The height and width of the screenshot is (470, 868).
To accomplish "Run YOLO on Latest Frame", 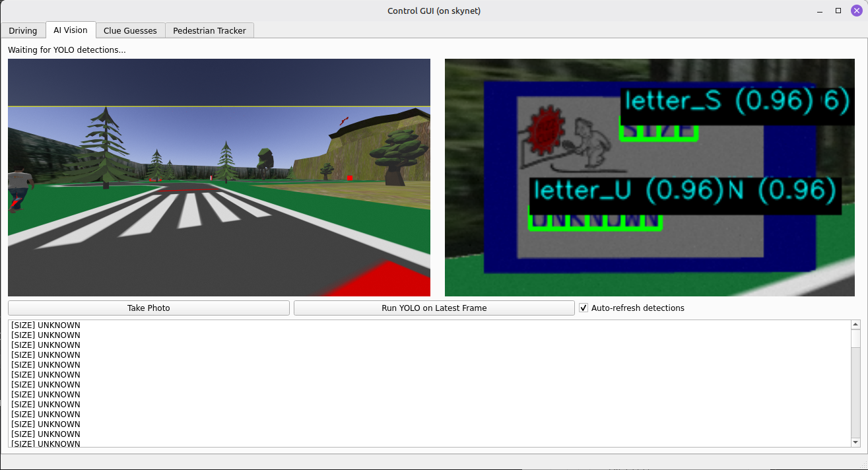I will click(434, 308).
